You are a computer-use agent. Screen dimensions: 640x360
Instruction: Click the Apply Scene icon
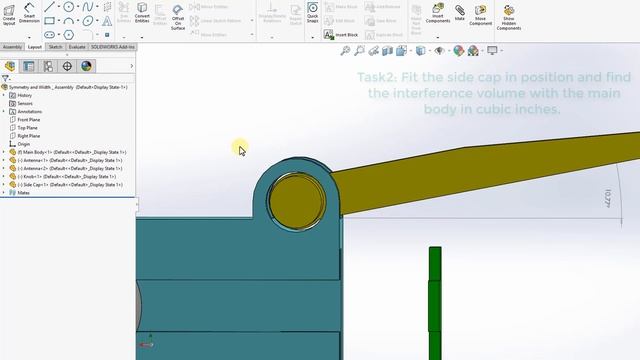(x=473, y=51)
